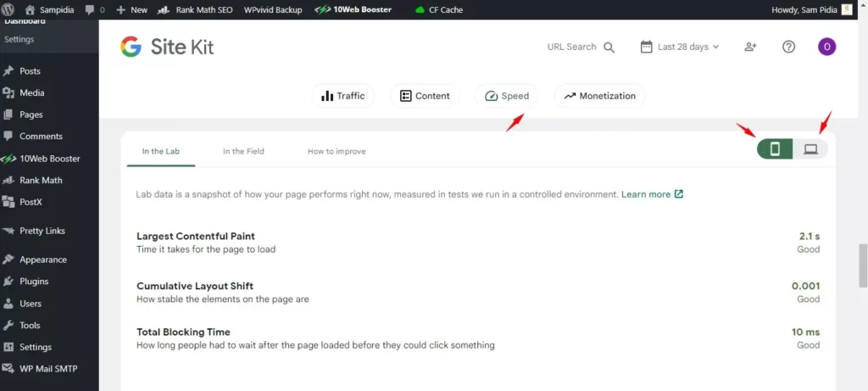Click the CF Cache admin bar item
The image size is (868, 391).
[x=438, y=9]
